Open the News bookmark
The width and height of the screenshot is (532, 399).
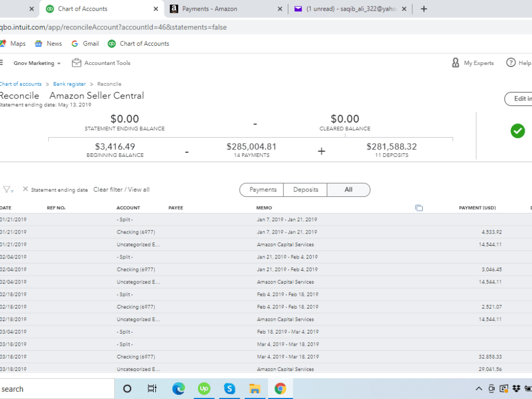(48, 44)
